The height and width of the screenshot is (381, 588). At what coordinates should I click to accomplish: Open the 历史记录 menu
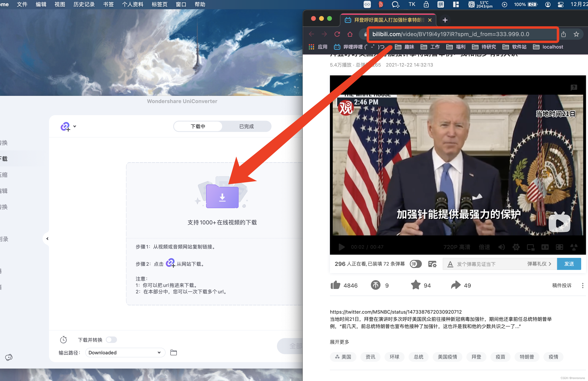(84, 4)
